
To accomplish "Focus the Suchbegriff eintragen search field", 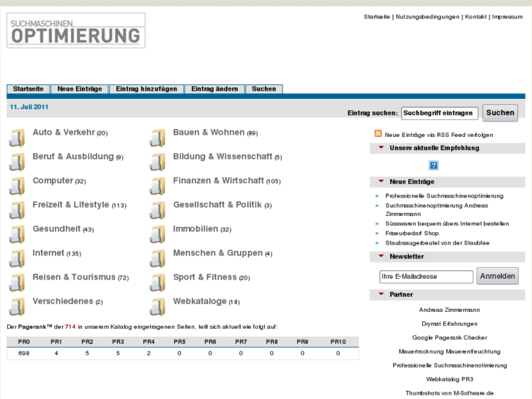I will [439, 113].
